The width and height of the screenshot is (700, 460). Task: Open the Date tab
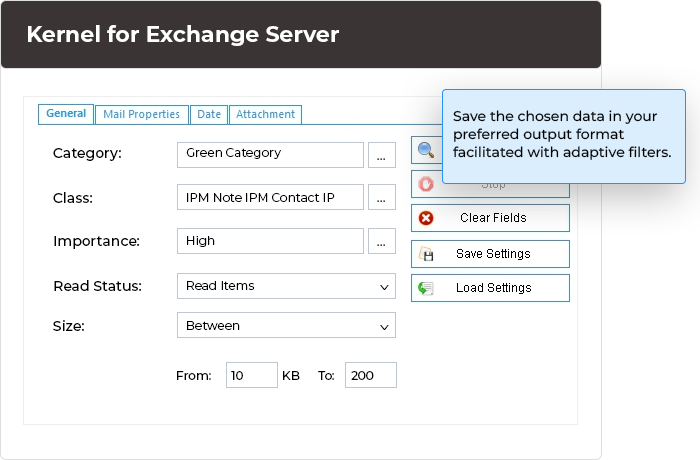tap(209, 115)
